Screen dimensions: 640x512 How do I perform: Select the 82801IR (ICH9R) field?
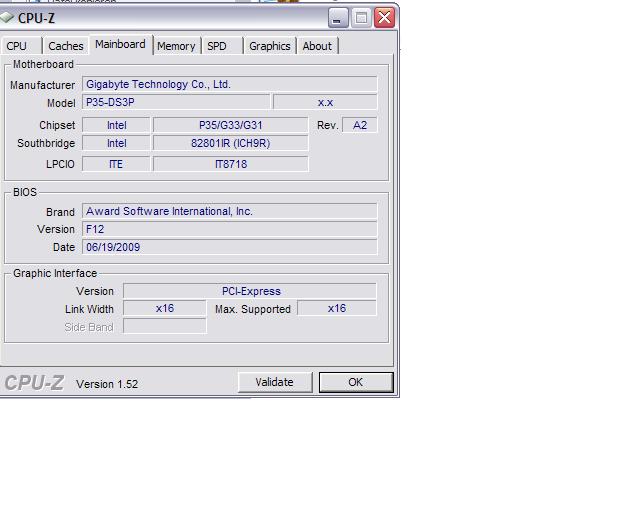pos(231,143)
